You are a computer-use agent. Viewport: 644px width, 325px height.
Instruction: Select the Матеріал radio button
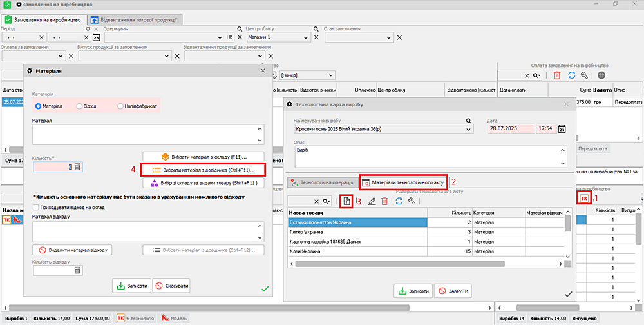tap(39, 106)
